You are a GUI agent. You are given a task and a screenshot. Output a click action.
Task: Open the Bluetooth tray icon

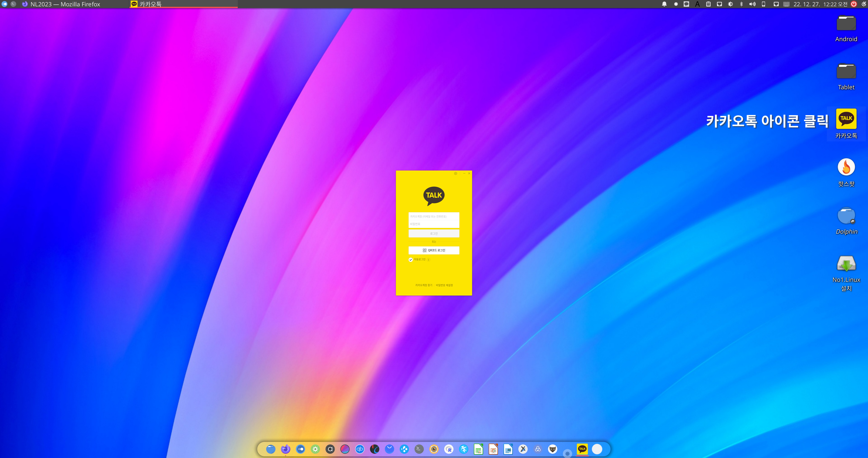point(741,4)
